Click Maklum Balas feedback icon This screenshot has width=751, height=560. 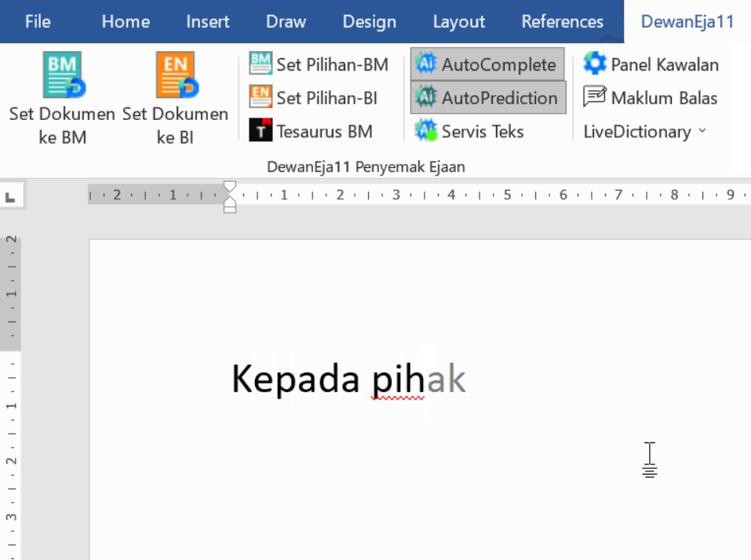tap(595, 98)
